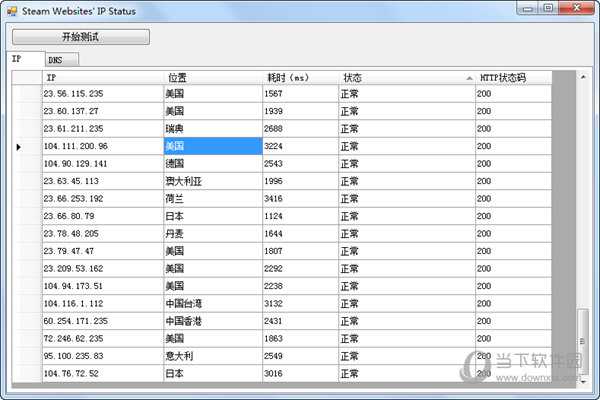Image resolution: width=600 pixels, height=400 pixels.
Task: Click the 荷兰 location cell
Action: pos(213,199)
